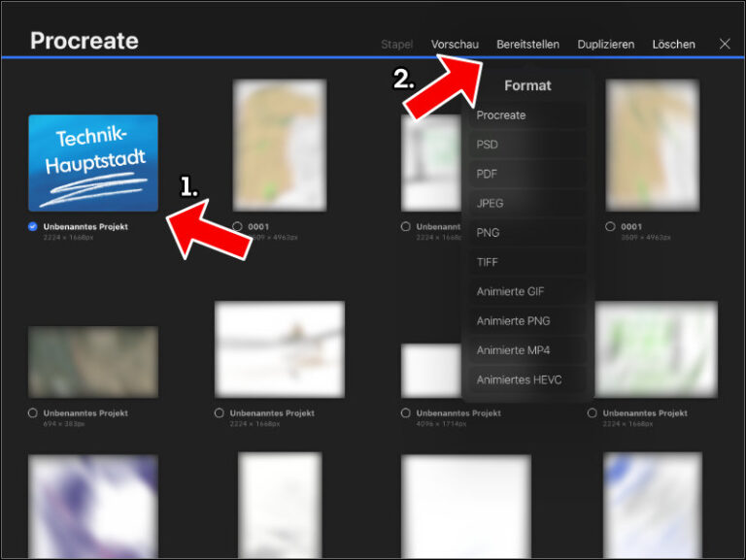The height and width of the screenshot is (560, 746).
Task: Export as Animierte MP4
Action: point(527,350)
